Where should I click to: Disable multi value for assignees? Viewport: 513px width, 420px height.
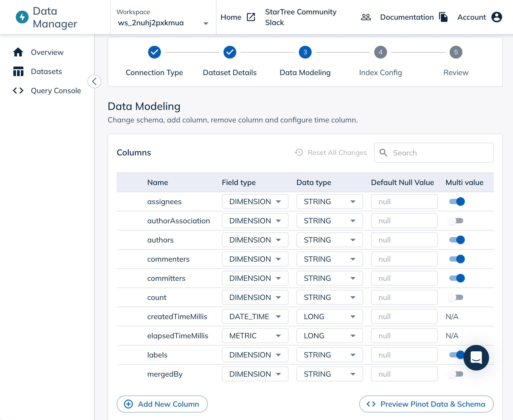(456, 201)
